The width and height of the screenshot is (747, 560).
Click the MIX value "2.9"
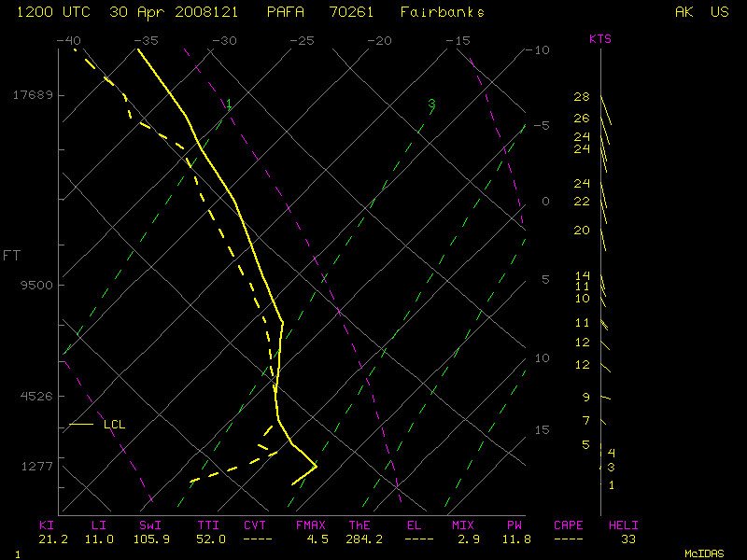click(x=469, y=539)
